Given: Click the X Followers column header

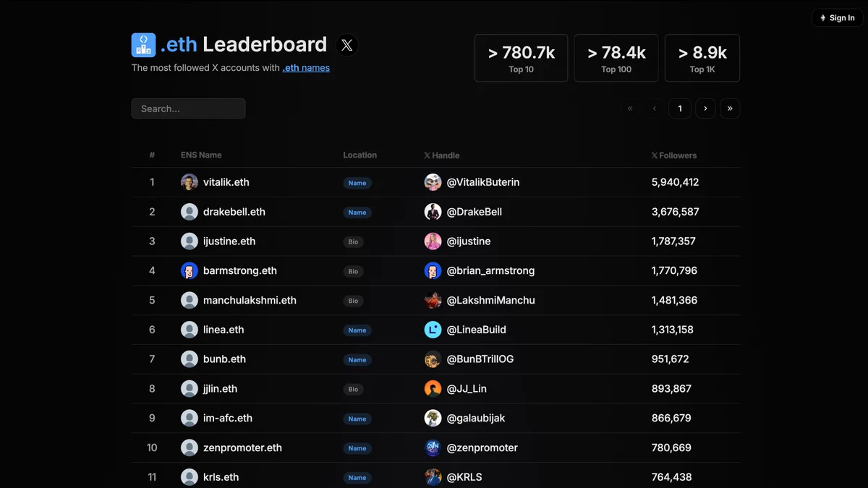Looking at the screenshot, I should pyautogui.click(x=674, y=155).
